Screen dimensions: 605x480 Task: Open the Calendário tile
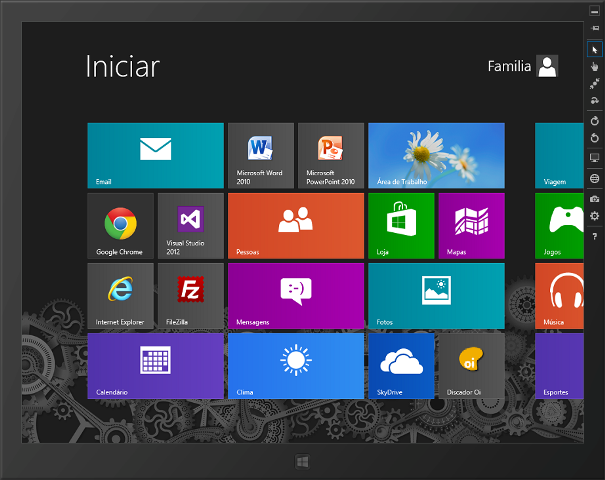coord(155,366)
